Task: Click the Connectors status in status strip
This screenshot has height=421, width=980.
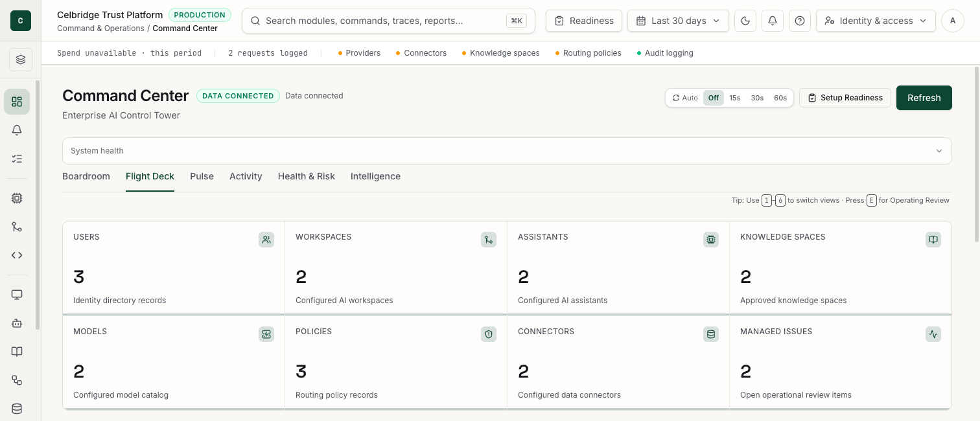Action: coord(421,53)
